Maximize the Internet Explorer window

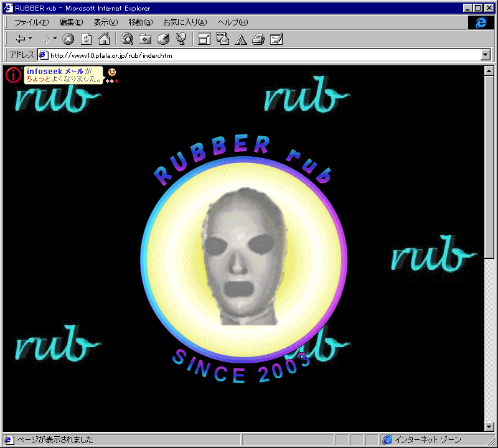(x=477, y=8)
